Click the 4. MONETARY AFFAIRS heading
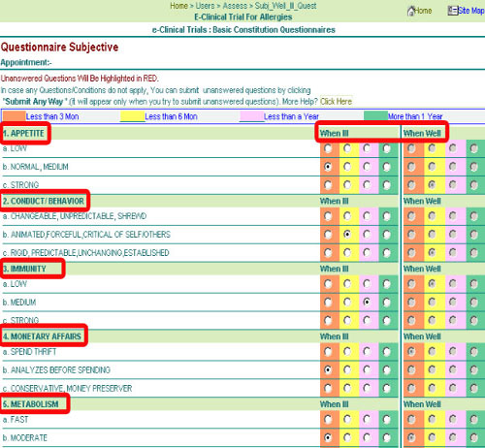Viewport: 485px width, 448px height. pyautogui.click(x=42, y=336)
